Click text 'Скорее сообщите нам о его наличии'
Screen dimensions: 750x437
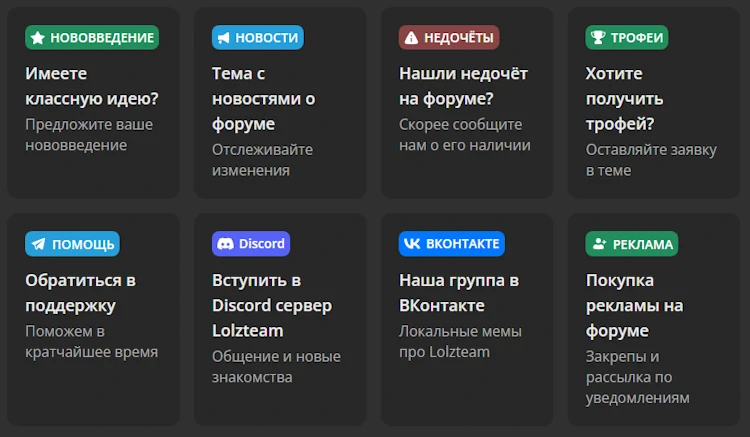(465, 135)
